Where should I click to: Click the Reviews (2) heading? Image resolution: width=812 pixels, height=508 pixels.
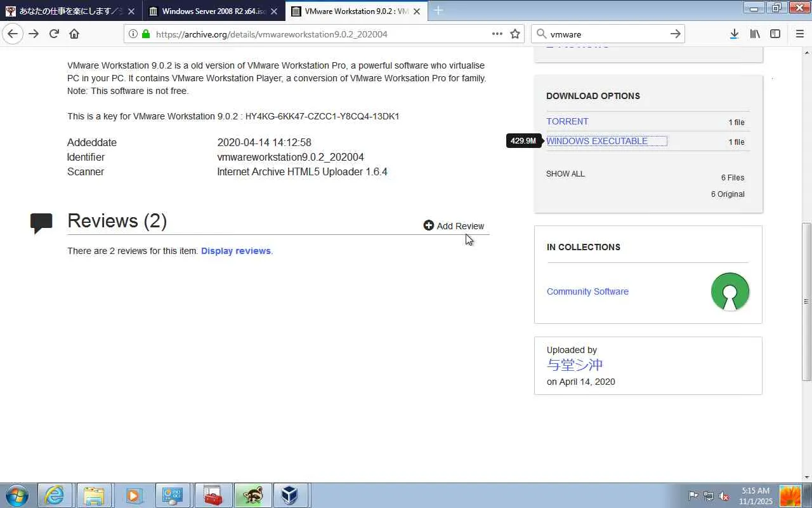[x=117, y=221]
